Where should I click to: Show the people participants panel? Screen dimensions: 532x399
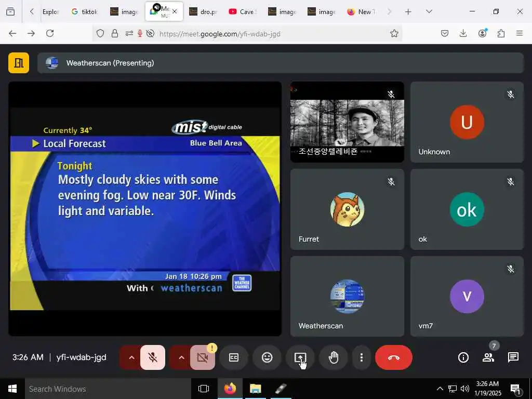point(488,357)
